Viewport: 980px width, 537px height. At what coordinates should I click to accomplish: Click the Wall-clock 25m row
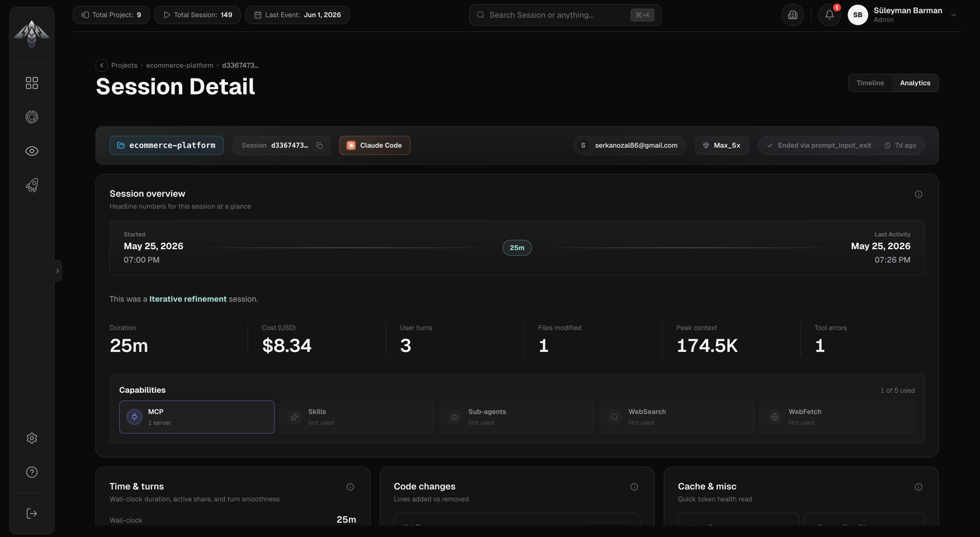tap(233, 520)
